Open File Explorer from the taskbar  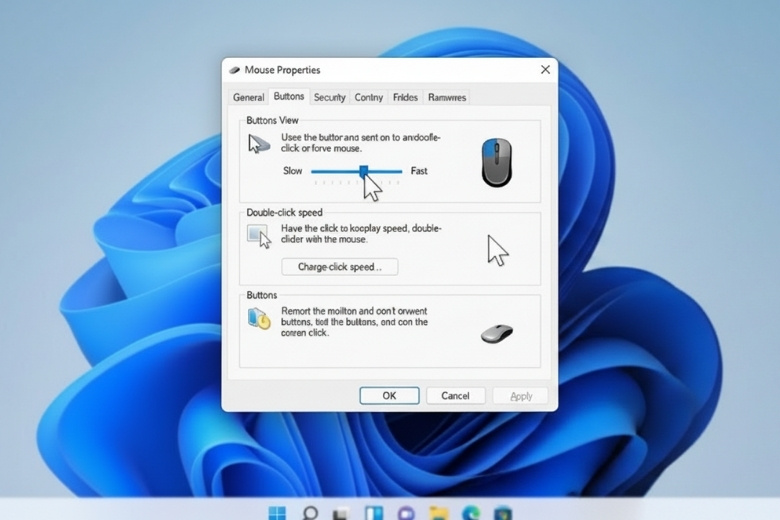pyautogui.click(x=439, y=513)
